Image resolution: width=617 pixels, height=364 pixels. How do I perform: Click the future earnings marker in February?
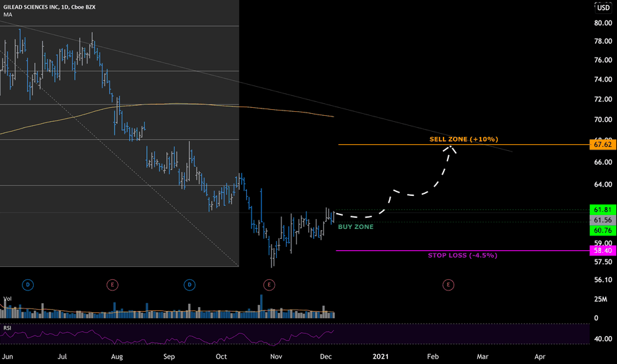[448, 285]
